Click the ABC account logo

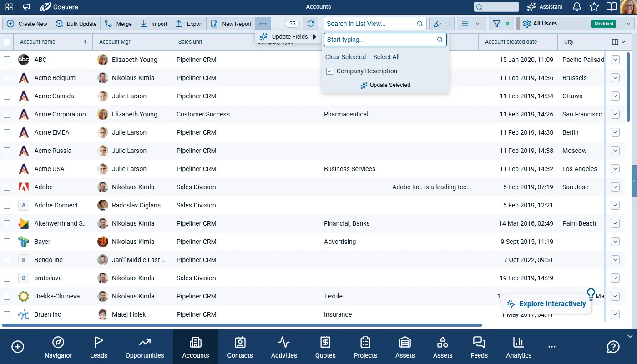click(x=24, y=60)
